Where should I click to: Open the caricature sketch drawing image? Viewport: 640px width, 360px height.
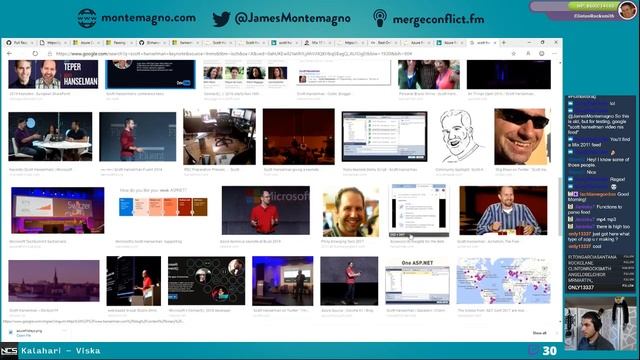[460, 136]
